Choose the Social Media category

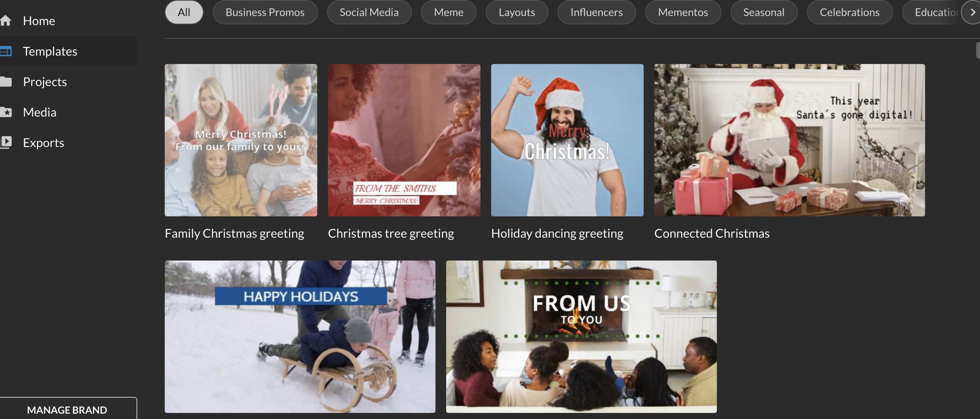(369, 12)
